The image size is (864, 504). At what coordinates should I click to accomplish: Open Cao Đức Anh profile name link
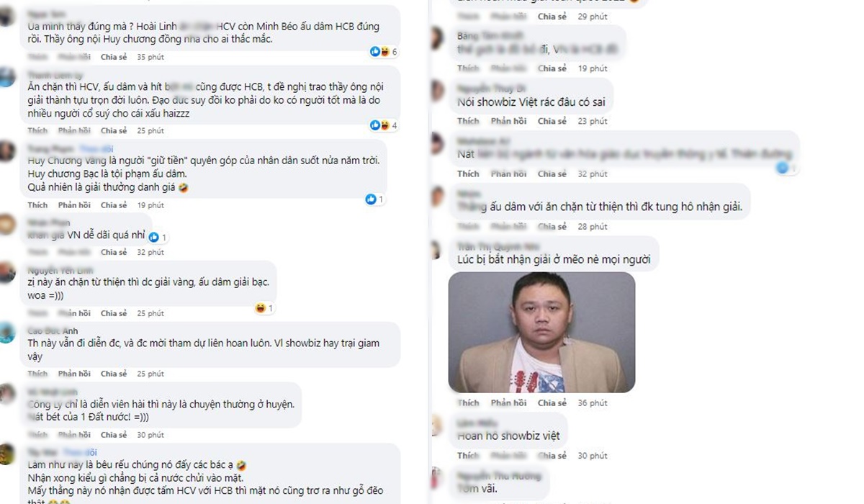coord(53,330)
